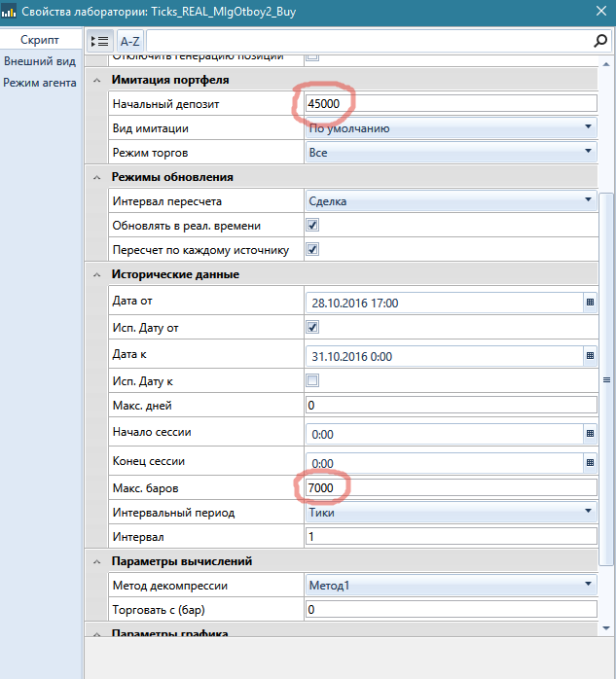Collapse the Исторические данные section
The width and height of the screenshot is (616, 679).
tap(96, 275)
